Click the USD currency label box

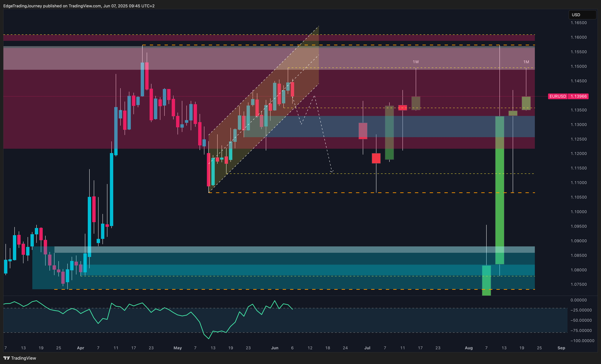coord(582,15)
